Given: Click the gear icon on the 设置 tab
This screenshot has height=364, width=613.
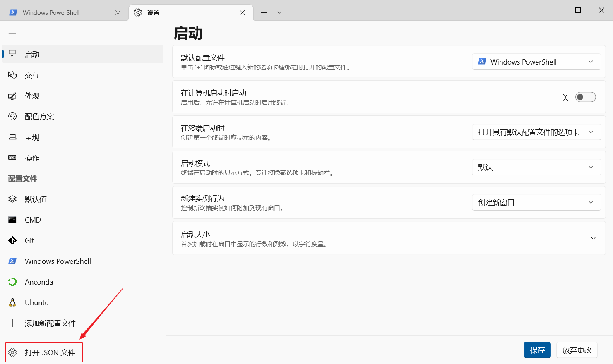Looking at the screenshot, I should pyautogui.click(x=138, y=12).
